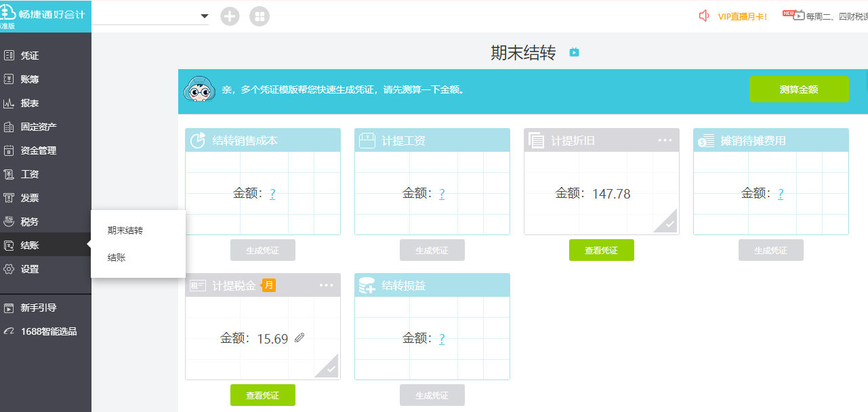Screen dimensions: 868x412
Task: Click the VIP直播月卡 speaker icon
Action: click(x=704, y=16)
